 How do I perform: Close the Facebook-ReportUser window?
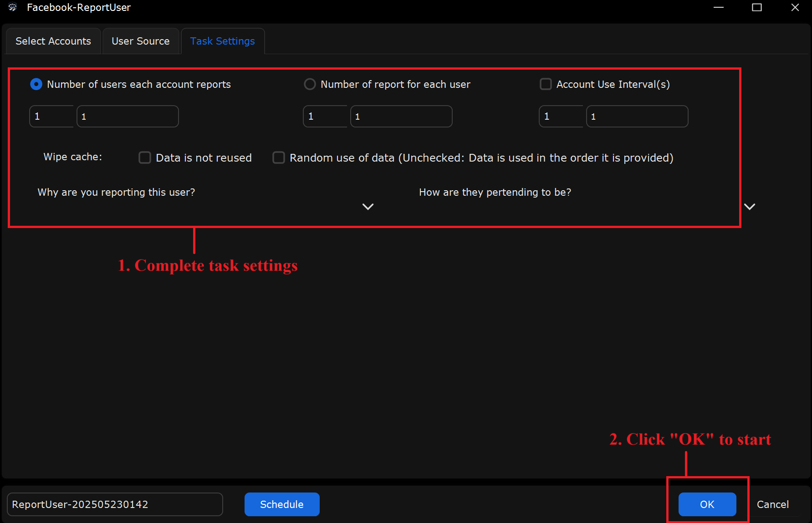[795, 7]
